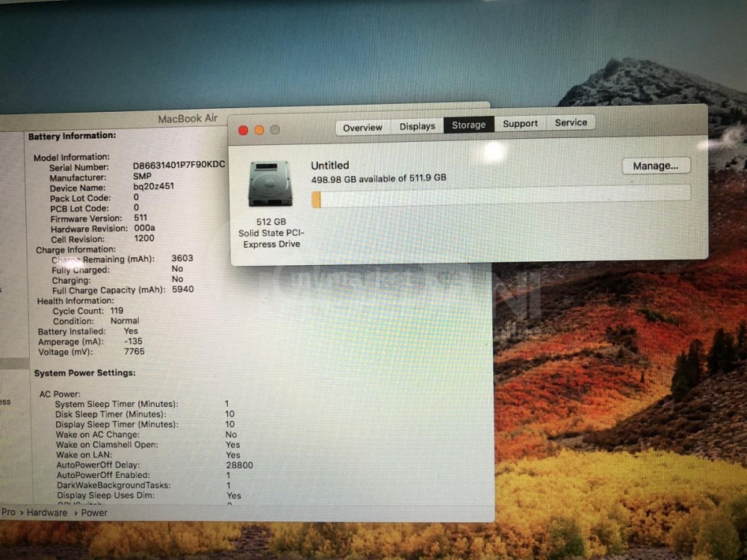Click the orange used-space segment of storage bar
Screen dimensions: 747x560
click(x=316, y=199)
